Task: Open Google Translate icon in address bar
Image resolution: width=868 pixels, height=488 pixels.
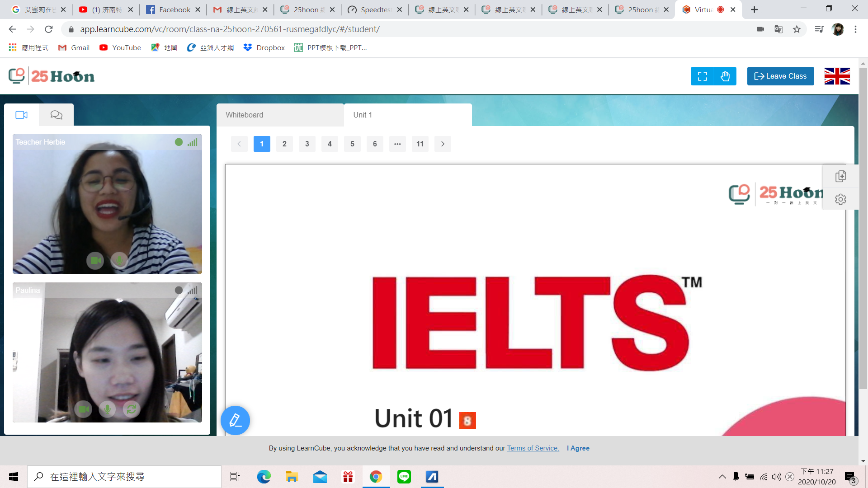Action: [x=778, y=29]
